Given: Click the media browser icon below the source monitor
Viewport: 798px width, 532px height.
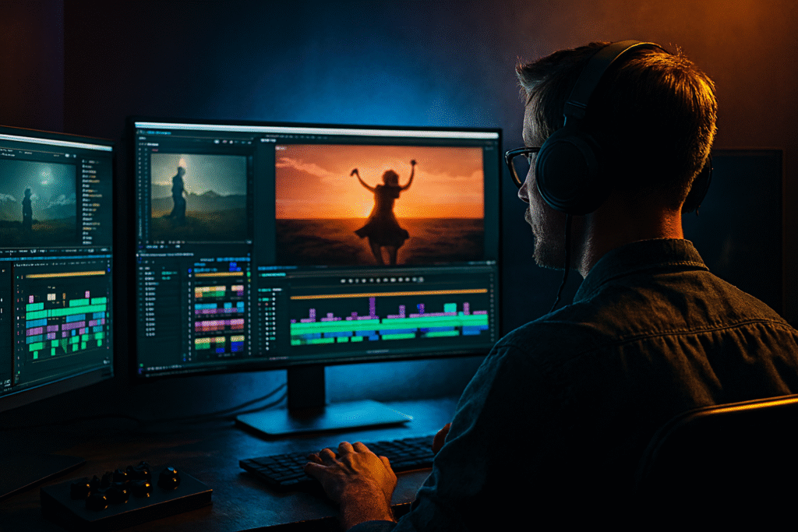Looking at the screenshot, I should pyautogui.click(x=152, y=245).
